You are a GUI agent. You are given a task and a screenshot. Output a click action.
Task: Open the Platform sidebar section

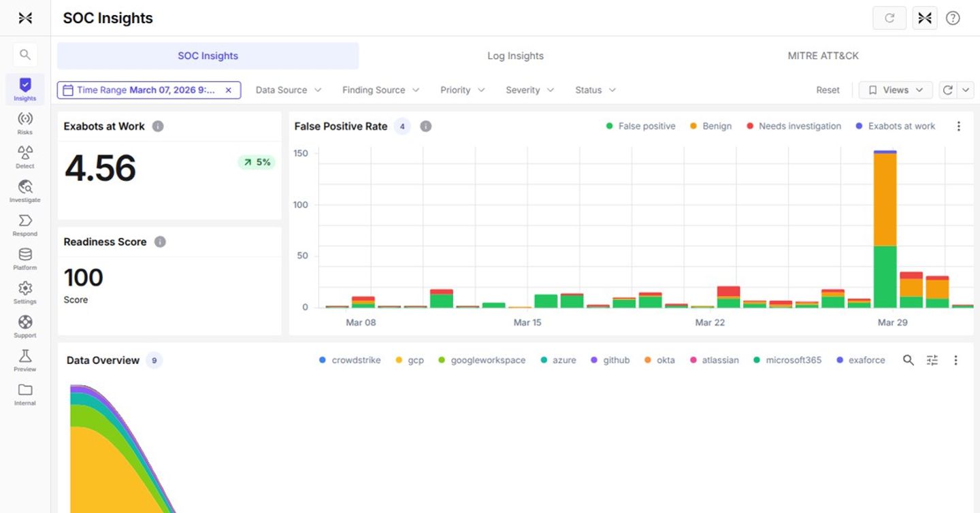tap(25, 259)
